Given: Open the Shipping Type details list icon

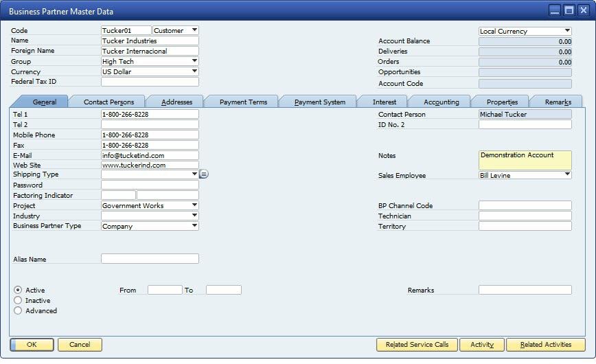Looking at the screenshot, I should pyautogui.click(x=204, y=174).
